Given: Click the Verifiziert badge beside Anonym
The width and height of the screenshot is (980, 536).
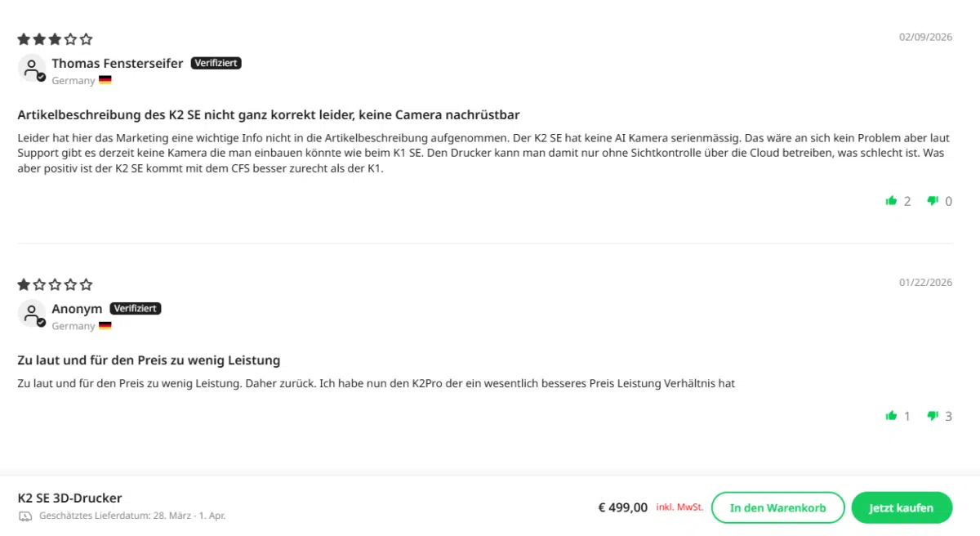Looking at the screenshot, I should pyautogui.click(x=135, y=308).
